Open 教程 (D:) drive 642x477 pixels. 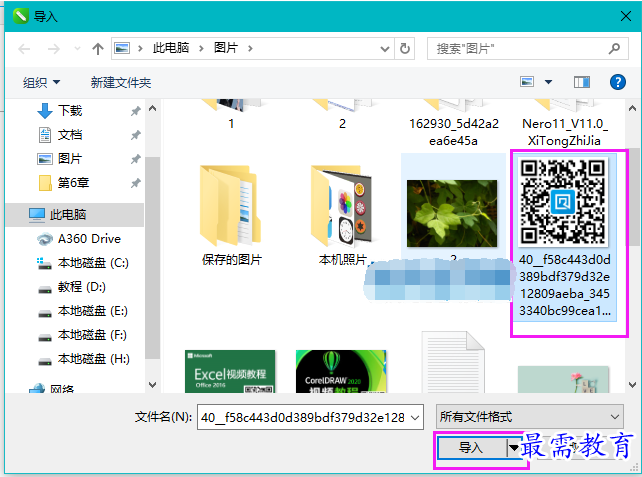point(81,287)
